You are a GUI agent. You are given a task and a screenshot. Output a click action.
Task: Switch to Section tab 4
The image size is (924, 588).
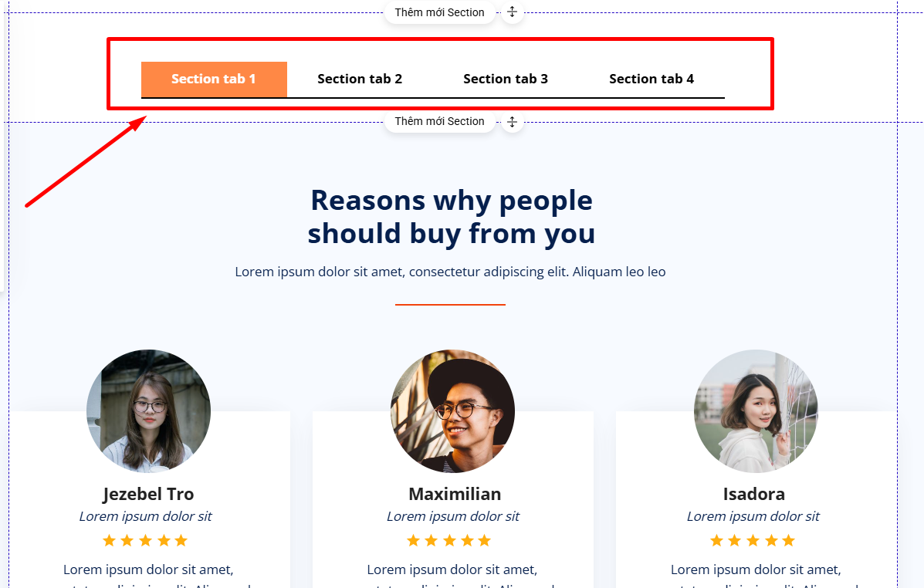point(652,79)
